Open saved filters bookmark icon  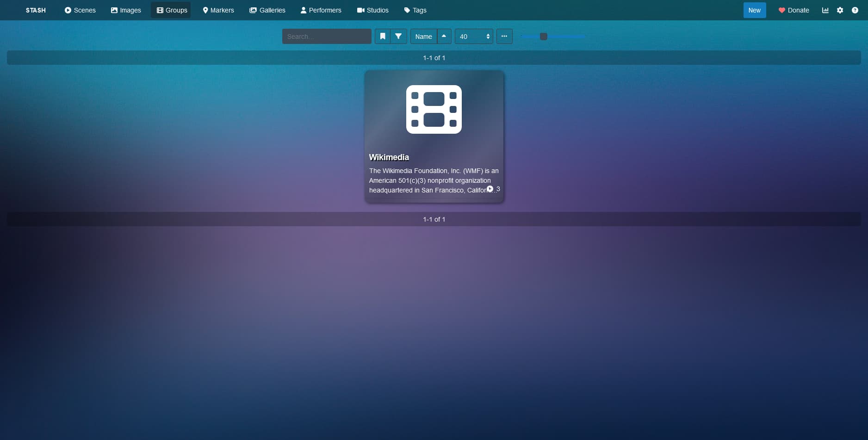[x=383, y=37]
